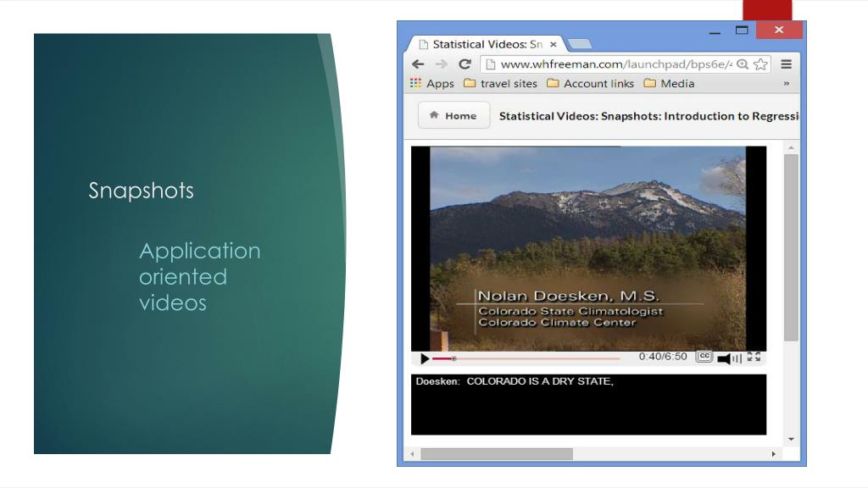Click the horizontal scrollbar thumb

(x=497, y=454)
